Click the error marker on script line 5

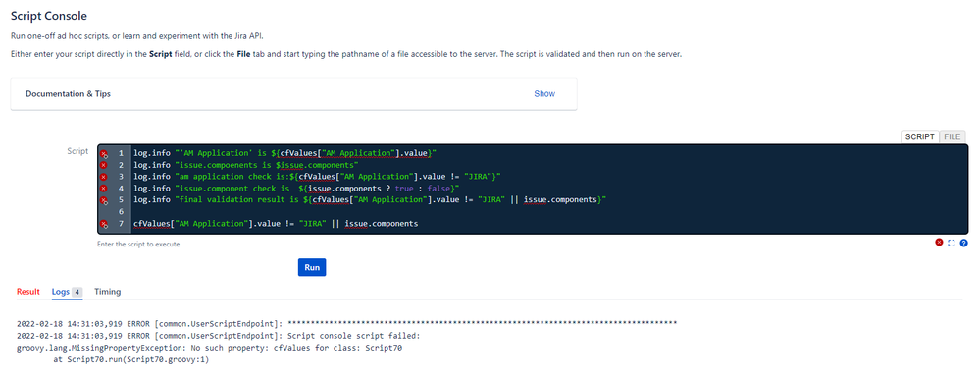coord(104,200)
